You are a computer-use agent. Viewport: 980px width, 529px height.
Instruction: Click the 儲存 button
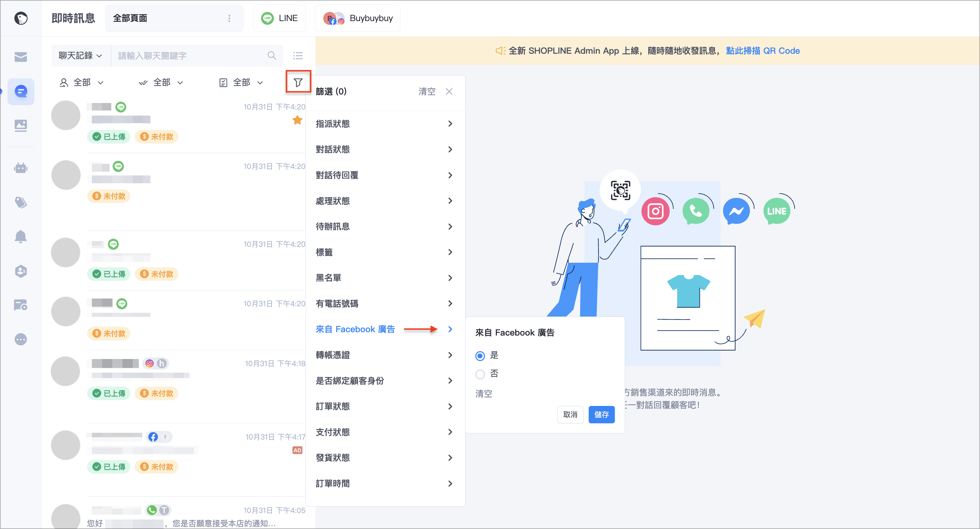coord(601,414)
